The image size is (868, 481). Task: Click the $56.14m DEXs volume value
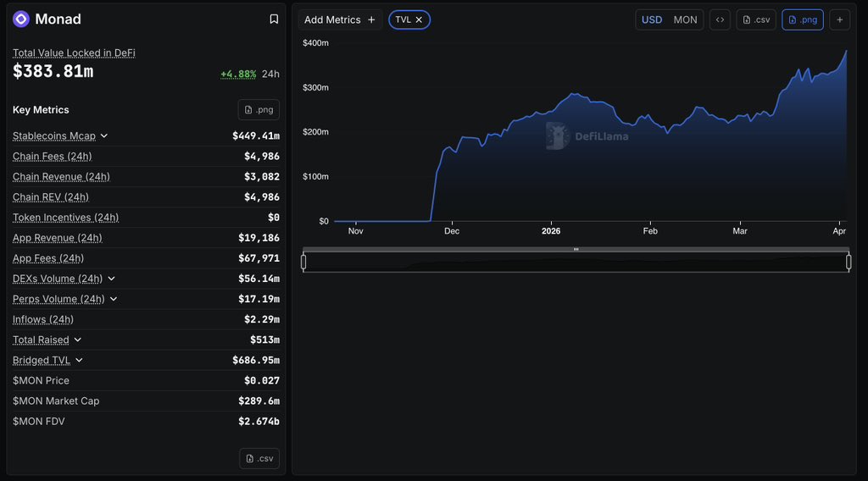[259, 279]
